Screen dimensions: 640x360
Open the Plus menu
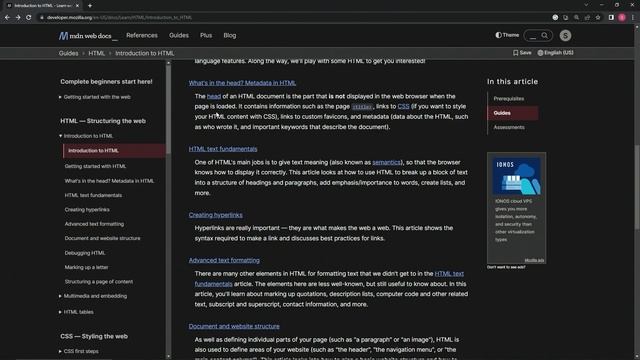pyautogui.click(x=206, y=36)
